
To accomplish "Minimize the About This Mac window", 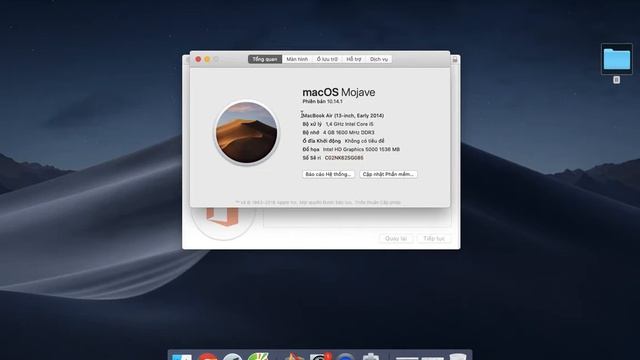I will tap(207, 59).
